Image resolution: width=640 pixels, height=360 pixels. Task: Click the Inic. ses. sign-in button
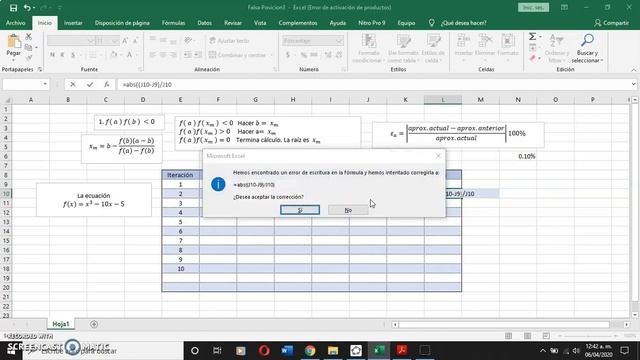pos(533,7)
